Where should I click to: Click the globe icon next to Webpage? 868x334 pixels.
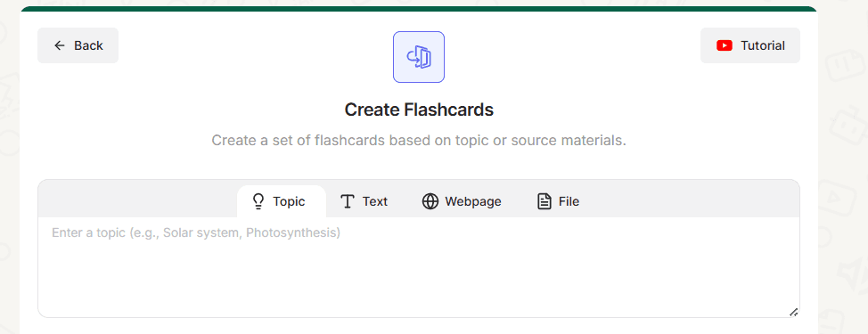point(430,201)
